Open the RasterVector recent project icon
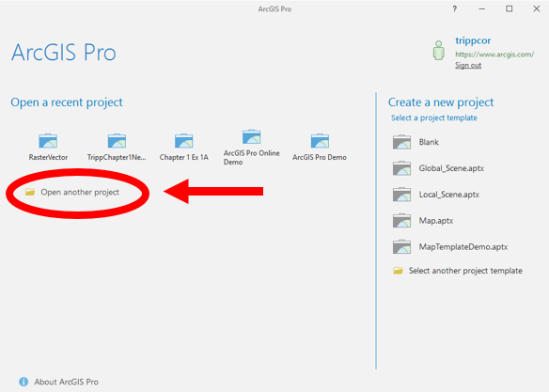 48,141
